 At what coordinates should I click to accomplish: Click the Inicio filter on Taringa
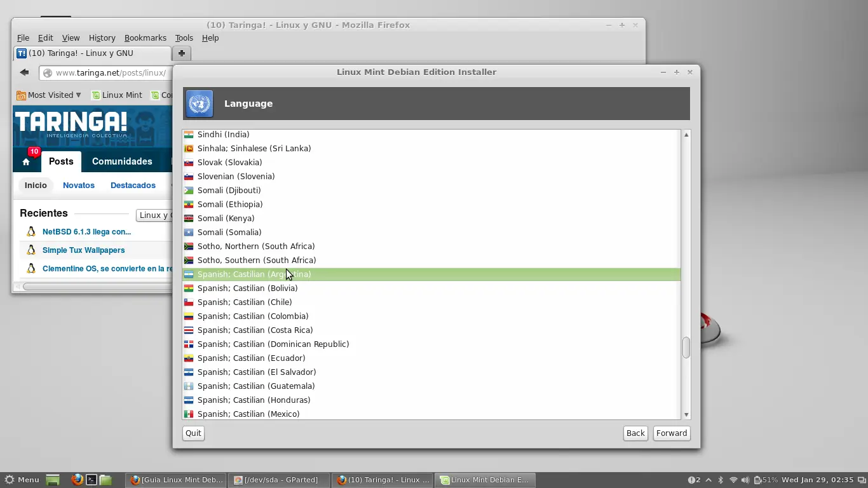(x=36, y=186)
